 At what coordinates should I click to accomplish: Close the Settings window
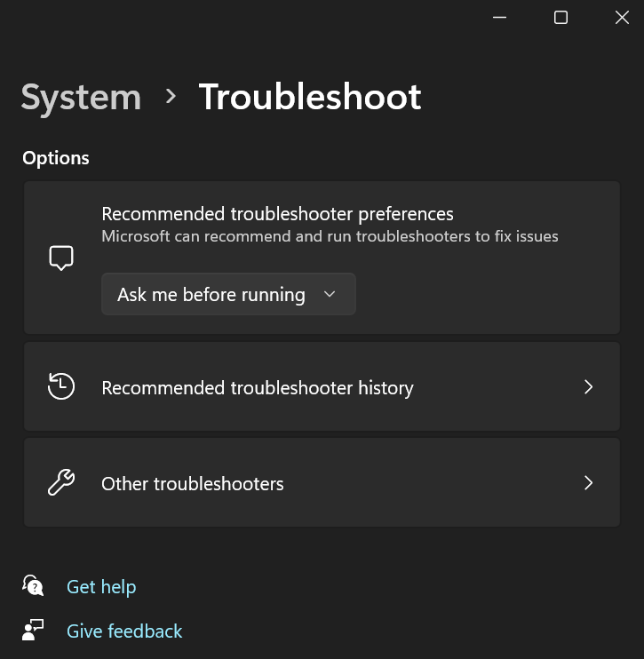[x=622, y=18]
